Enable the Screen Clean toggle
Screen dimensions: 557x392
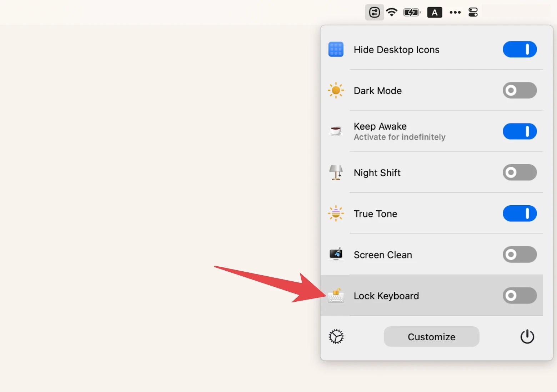pos(520,255)
